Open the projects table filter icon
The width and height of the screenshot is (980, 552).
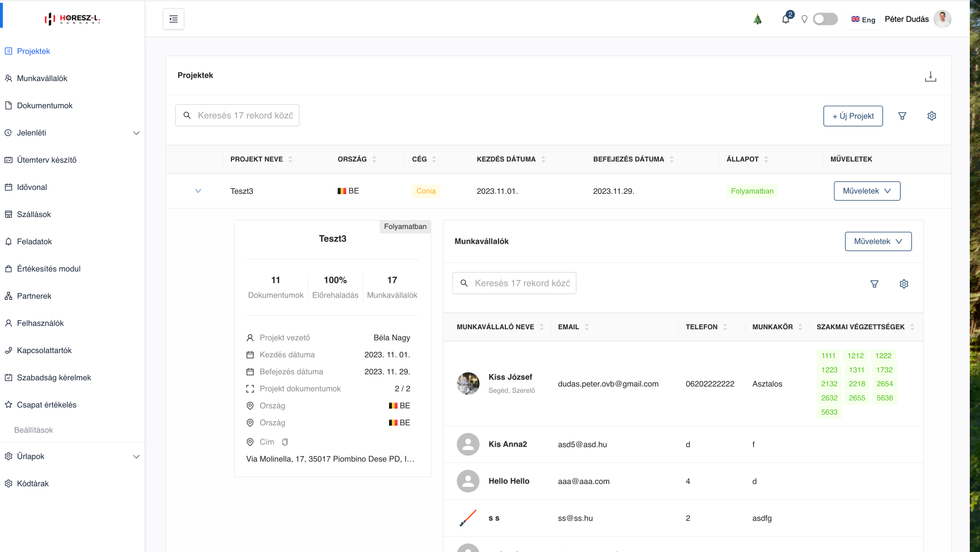click(x=902, y=116)
